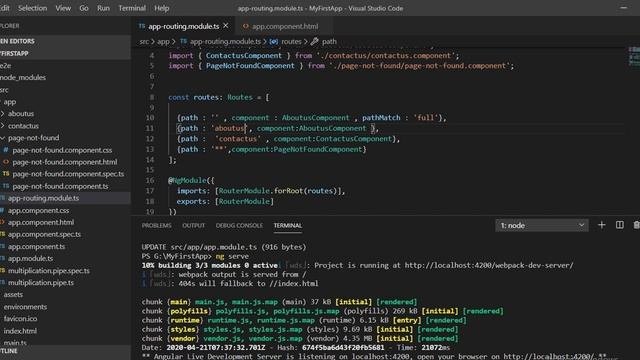Open app.module.ts file
The image size is (640, 360).
click(x=30, y=258)
